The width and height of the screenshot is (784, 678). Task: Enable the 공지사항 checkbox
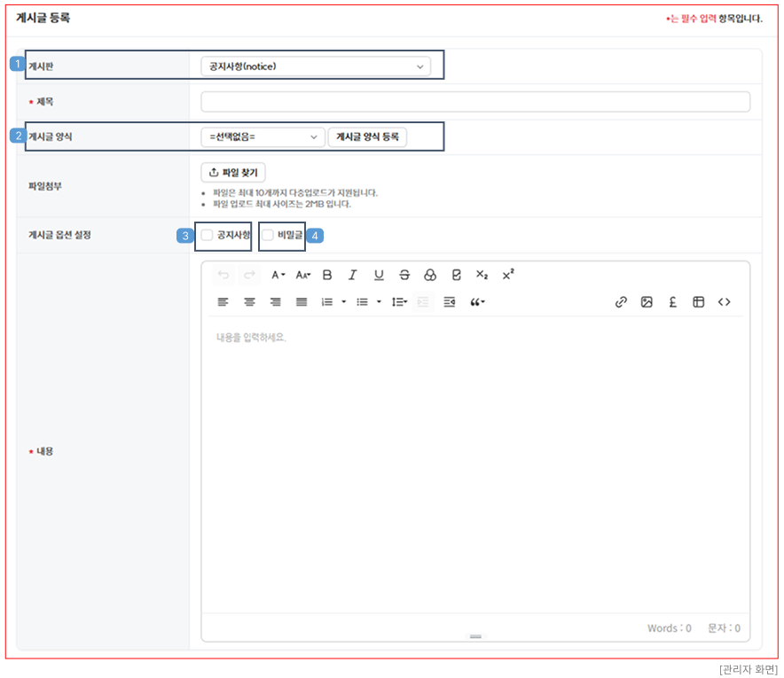coord(207,235)
